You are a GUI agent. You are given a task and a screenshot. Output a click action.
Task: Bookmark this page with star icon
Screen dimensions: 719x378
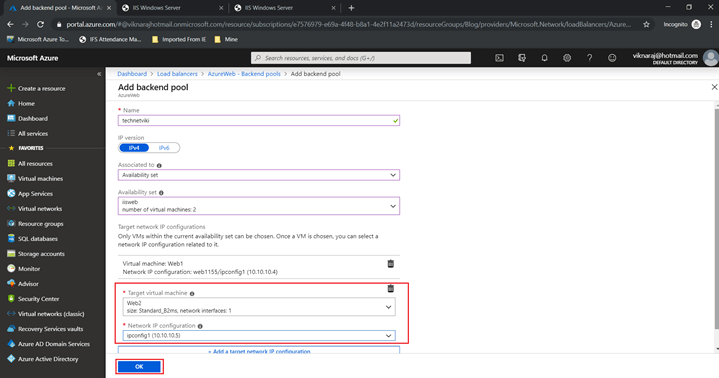[x=646, y=24]
